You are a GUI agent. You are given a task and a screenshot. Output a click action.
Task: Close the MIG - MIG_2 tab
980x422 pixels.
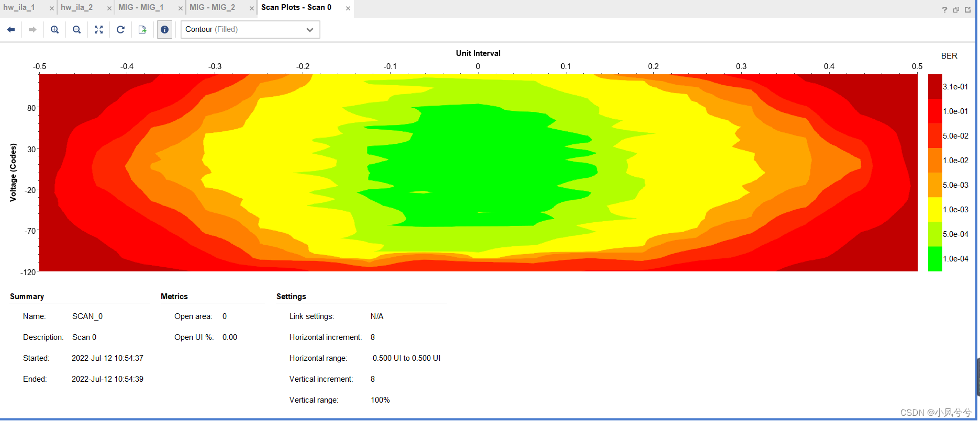tap(252, 8)
